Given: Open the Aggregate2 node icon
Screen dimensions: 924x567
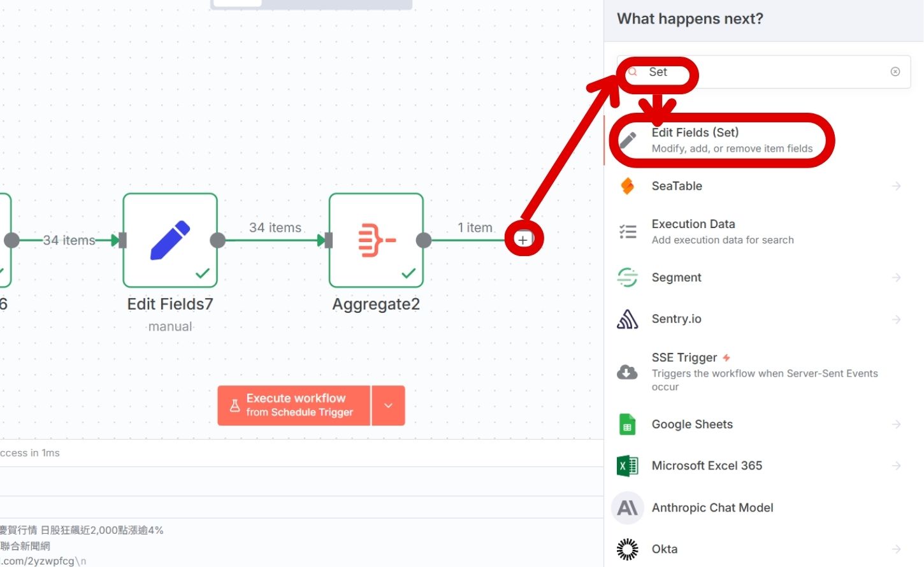Looking at the screenshot, I should 376,240.
